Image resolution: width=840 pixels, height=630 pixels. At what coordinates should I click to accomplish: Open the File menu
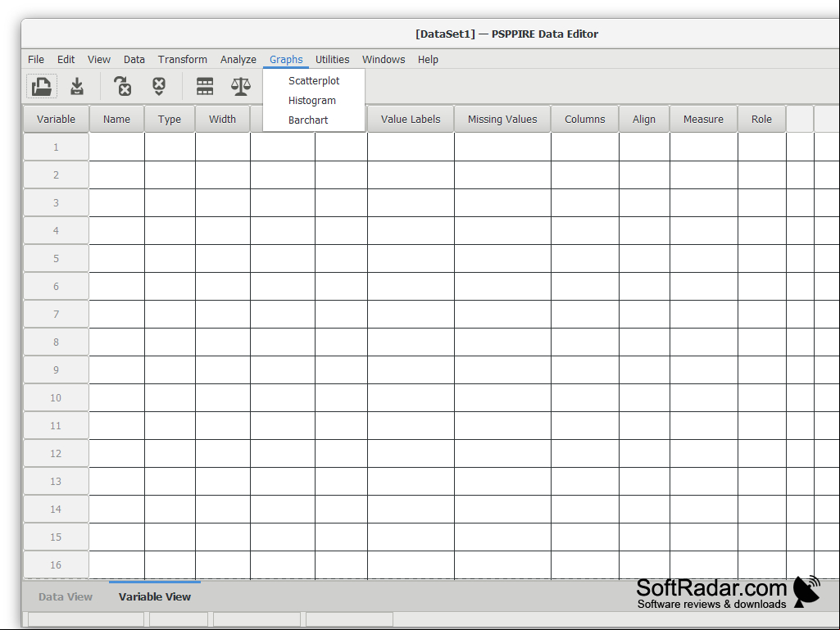click(x=36, y=60)
